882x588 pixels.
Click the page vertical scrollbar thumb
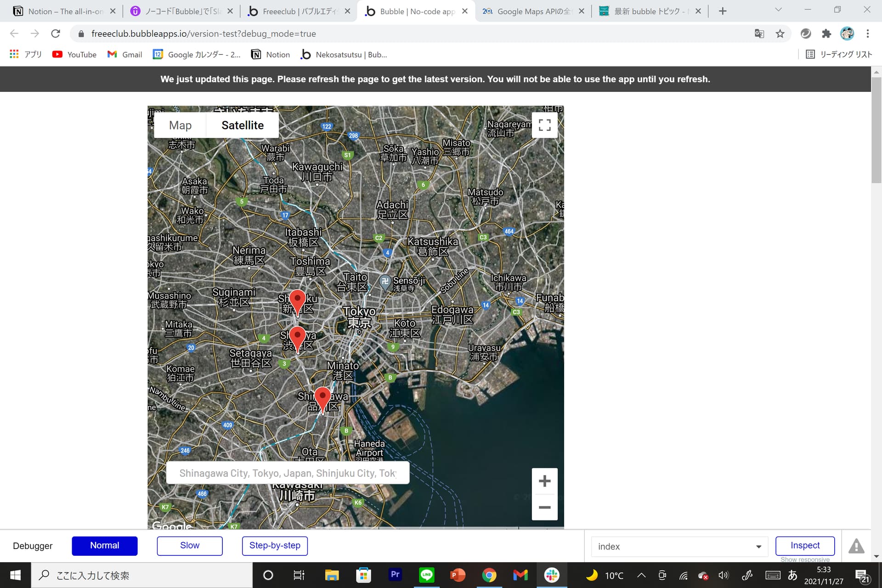[x=876, y=131]
